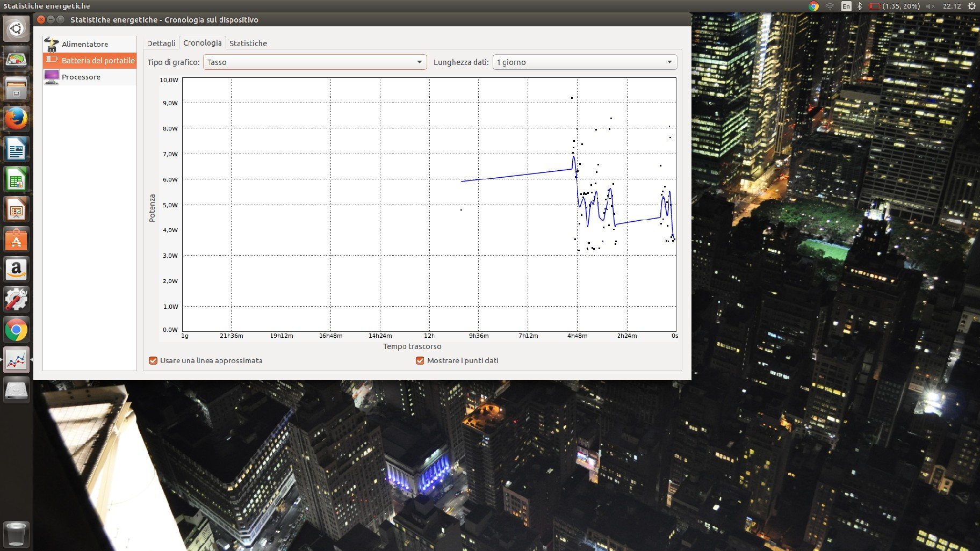Open Ubuntu Dash home button

coord(16,28)
